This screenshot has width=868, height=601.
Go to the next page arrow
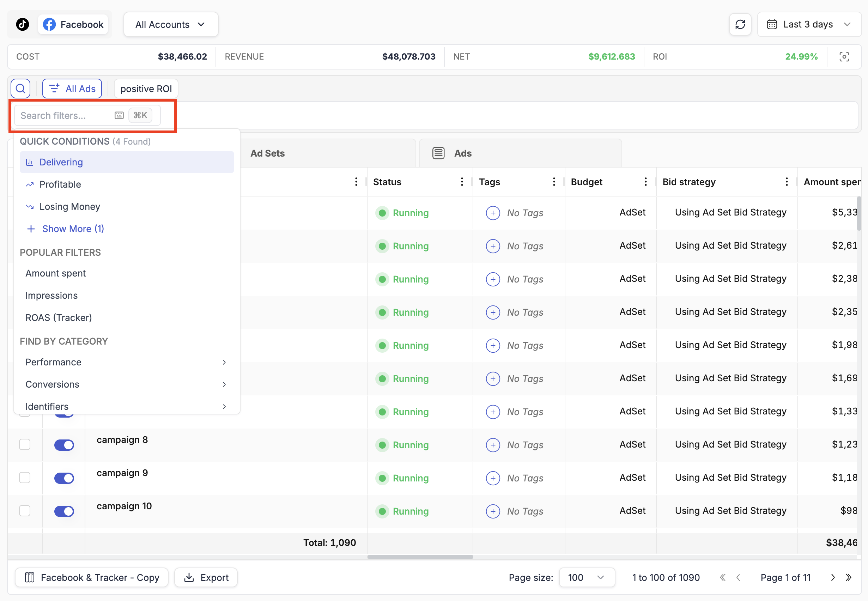[x=833, y=577]
